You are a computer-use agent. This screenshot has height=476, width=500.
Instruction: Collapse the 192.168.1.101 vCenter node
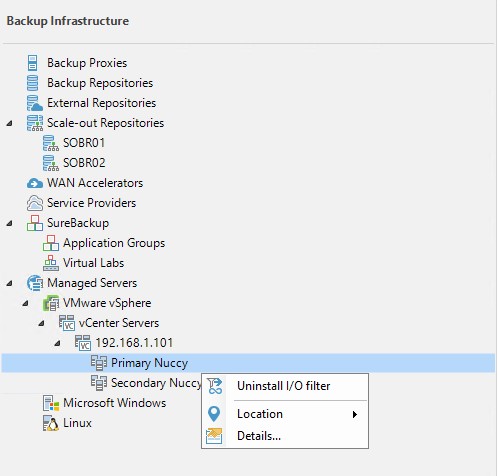click(x=58, y=343)
